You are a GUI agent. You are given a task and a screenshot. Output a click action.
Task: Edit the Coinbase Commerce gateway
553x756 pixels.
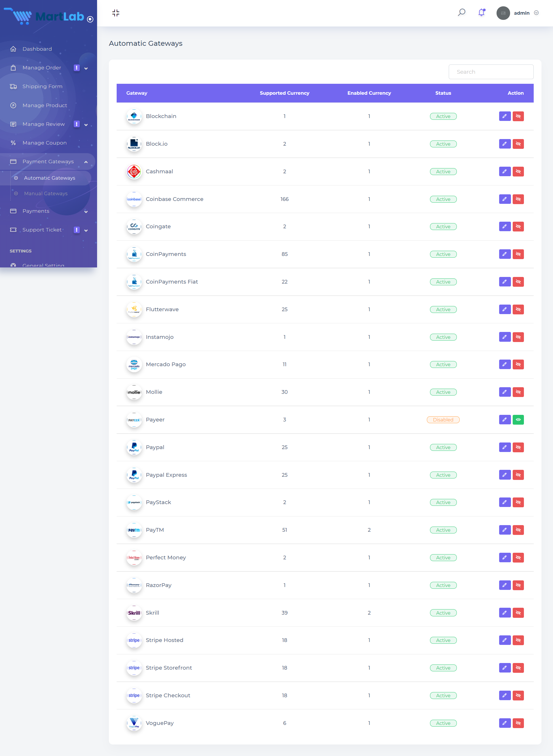pyautogui.click(x=504, y=199)
